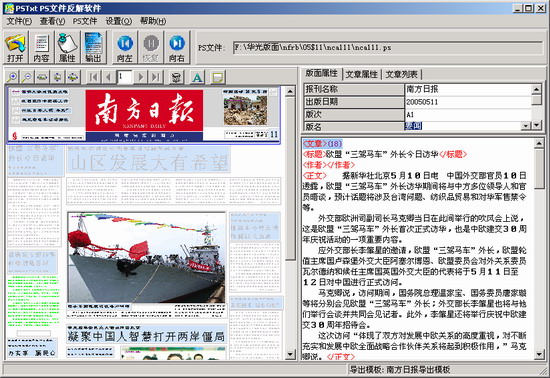Viewport: 550px width, 378px height.
Task: Open the PS文件 menu
Action: [x=85, y=21]
